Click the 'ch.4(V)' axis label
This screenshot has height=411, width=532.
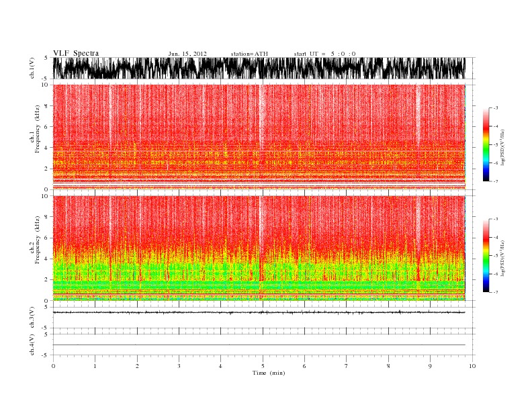pos(32,345)
